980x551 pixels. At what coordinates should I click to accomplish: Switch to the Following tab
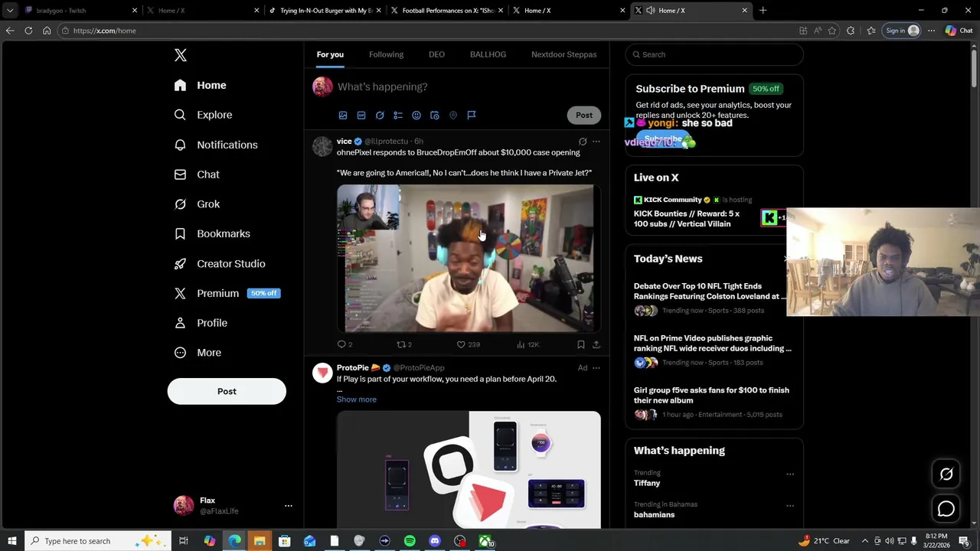point(386,54)
